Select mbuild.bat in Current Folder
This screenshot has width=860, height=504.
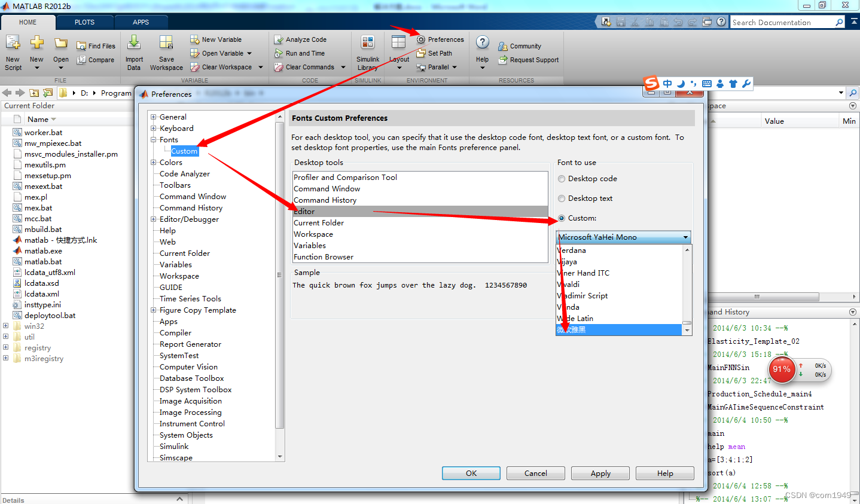coord(43,230)
